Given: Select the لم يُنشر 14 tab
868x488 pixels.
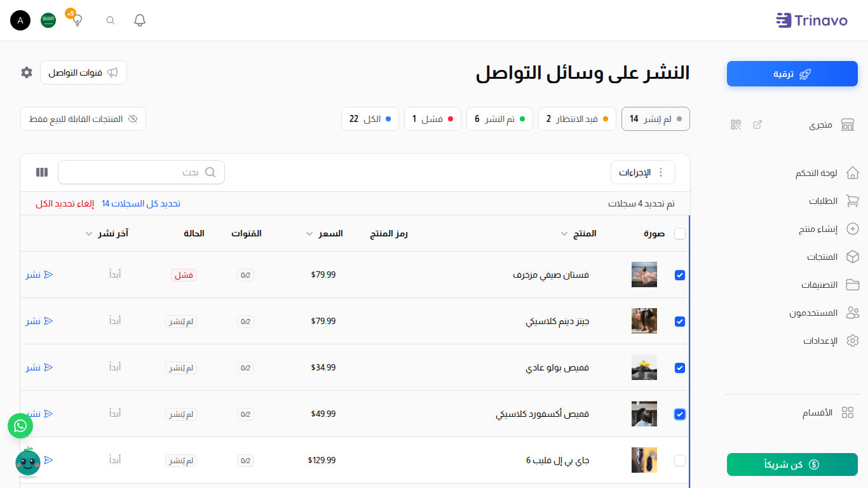Looking at the screenshot, I should click(656, 119).
